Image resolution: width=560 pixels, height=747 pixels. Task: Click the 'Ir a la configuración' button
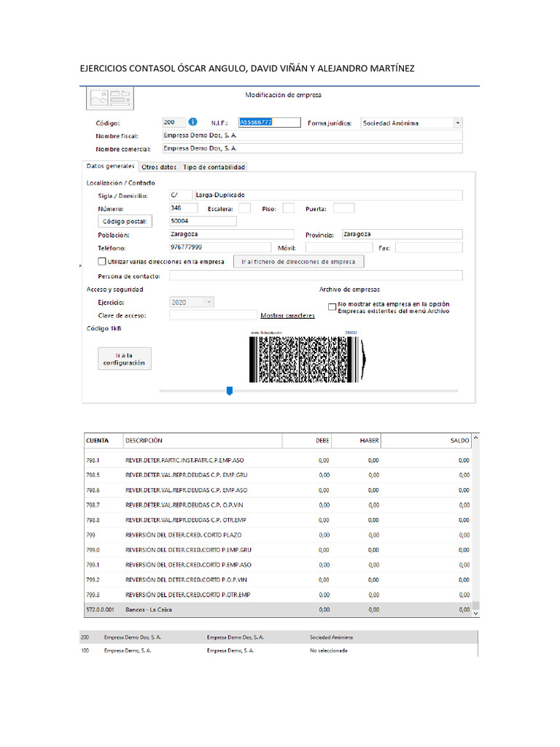[125, 359]
